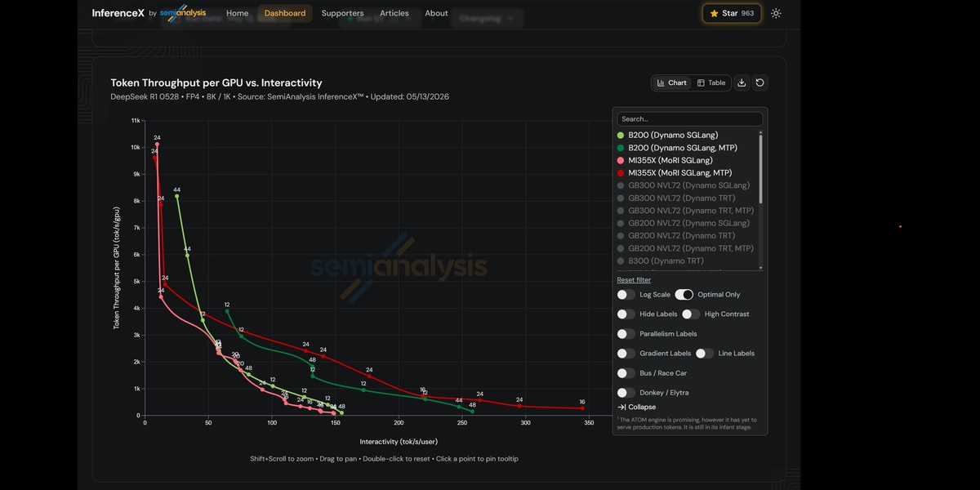Go to the Articles page
Image resolution: width=980 pixels, height=490 pixels.
pyautogui.click(x=394, y=13)
